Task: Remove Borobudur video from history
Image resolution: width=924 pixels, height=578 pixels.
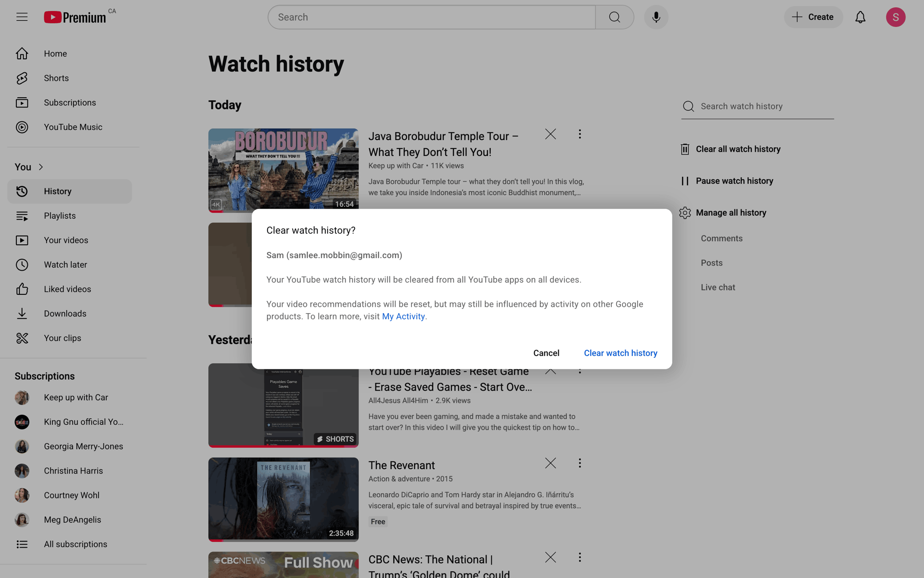Action: coord(551,134)
